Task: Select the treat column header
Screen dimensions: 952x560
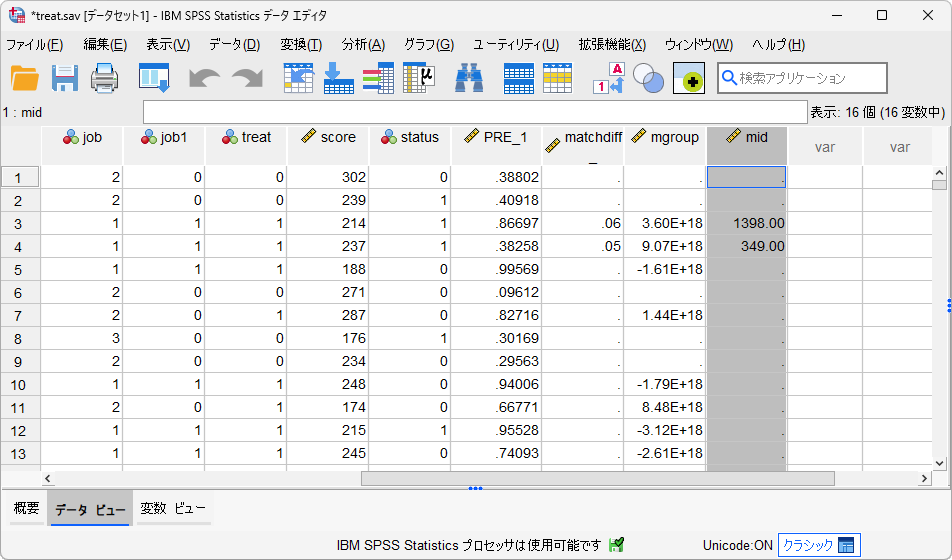Action: pyautogui.click(x=246, y=145)
